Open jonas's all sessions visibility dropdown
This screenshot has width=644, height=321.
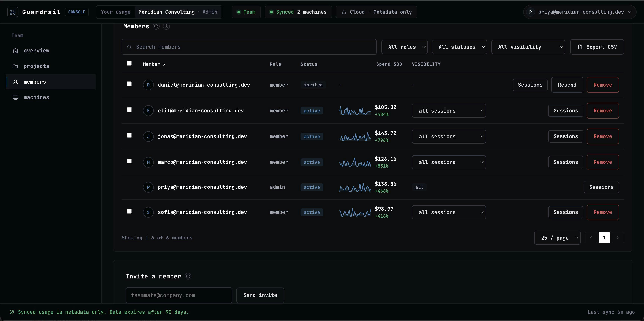click(449, 136)
